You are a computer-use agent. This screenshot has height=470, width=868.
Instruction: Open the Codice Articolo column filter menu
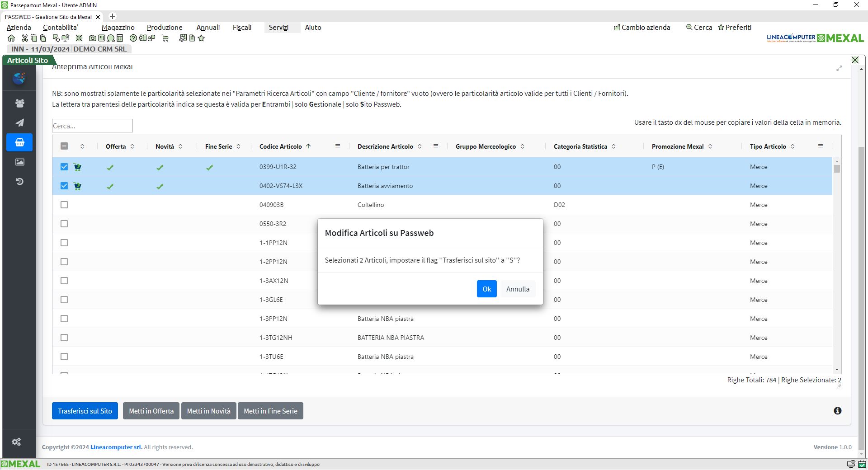(337, 146)
